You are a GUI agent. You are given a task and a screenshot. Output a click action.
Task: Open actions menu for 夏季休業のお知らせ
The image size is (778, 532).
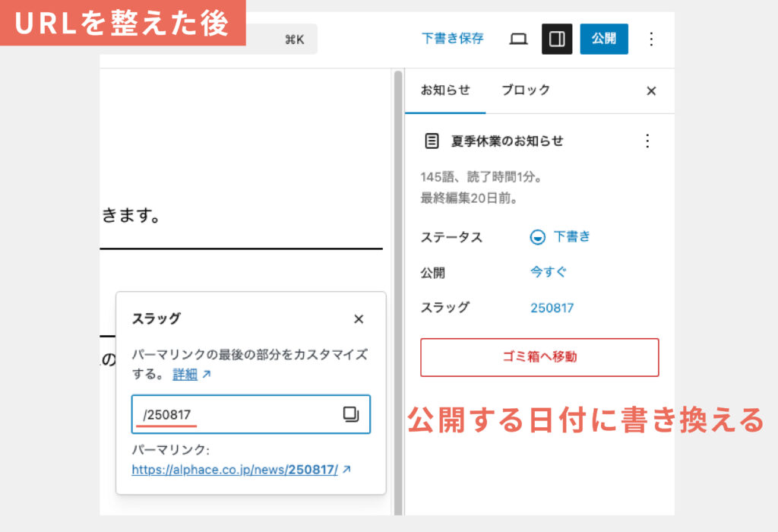647,141
